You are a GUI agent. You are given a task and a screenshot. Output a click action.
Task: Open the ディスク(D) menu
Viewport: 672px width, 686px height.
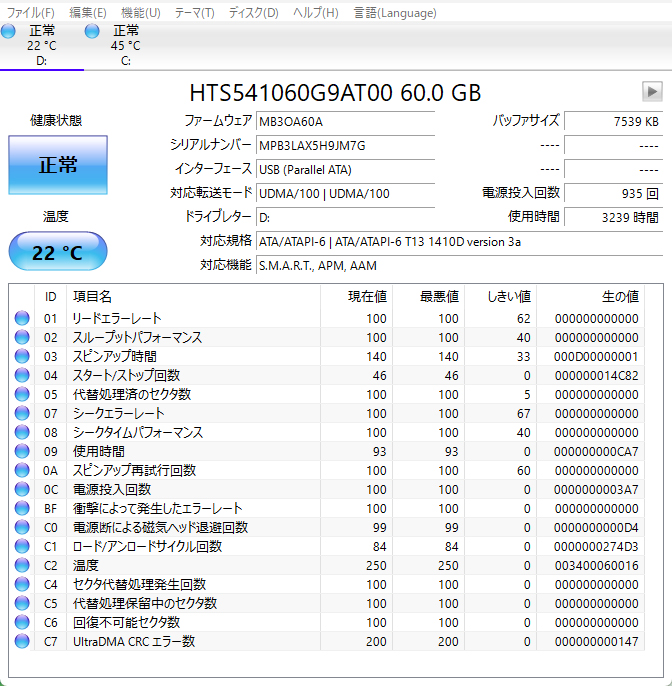[253, 13]
